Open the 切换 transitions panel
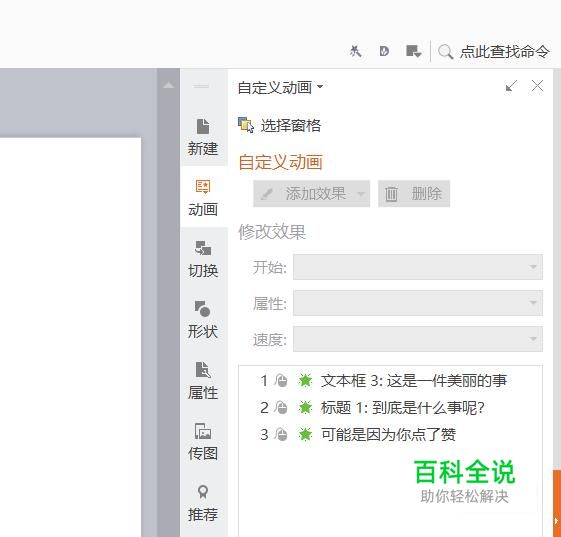561x537 pixels. [203, 259]
